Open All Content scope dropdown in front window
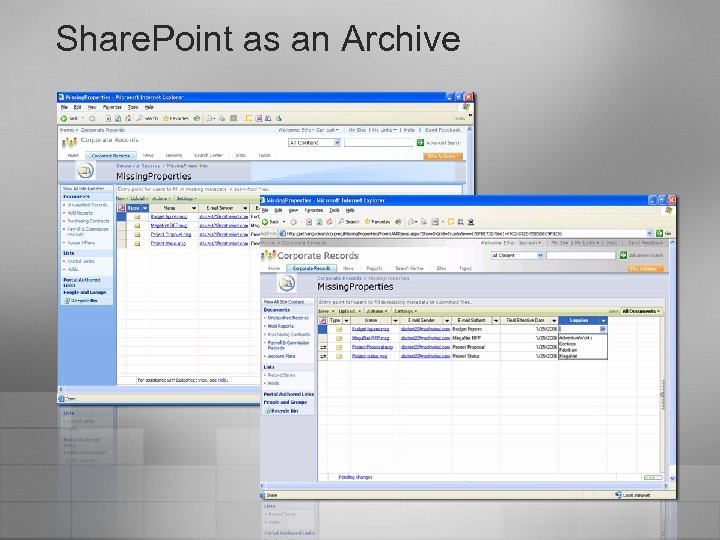Viewport: 720px width, 540px height. 540,255
